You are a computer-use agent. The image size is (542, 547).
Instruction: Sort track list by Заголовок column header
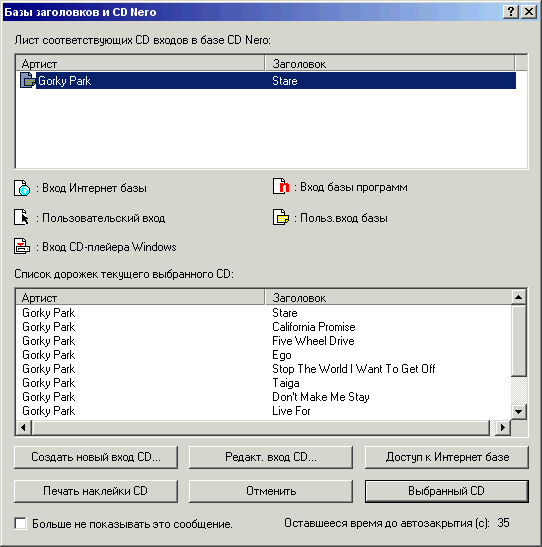(388, 298)
